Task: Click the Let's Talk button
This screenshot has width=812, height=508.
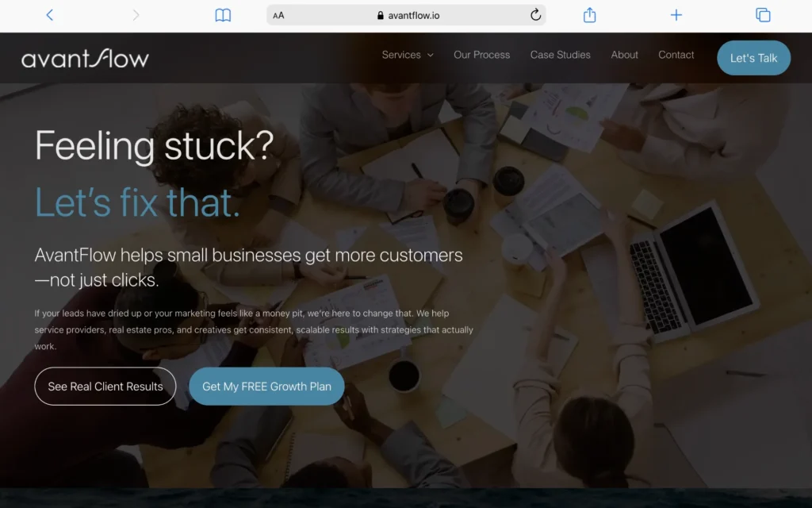Action: (753, 58)
